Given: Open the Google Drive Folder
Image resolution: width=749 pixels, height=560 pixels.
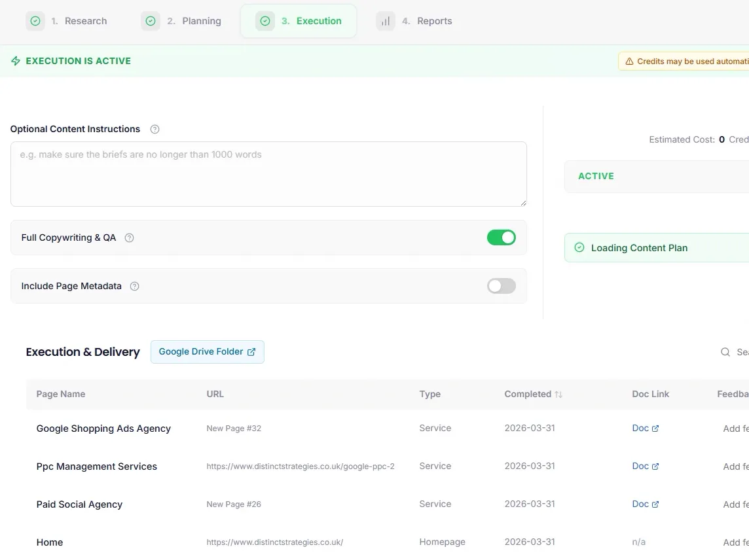Looking at the screenshot, I should click(207, 351).
